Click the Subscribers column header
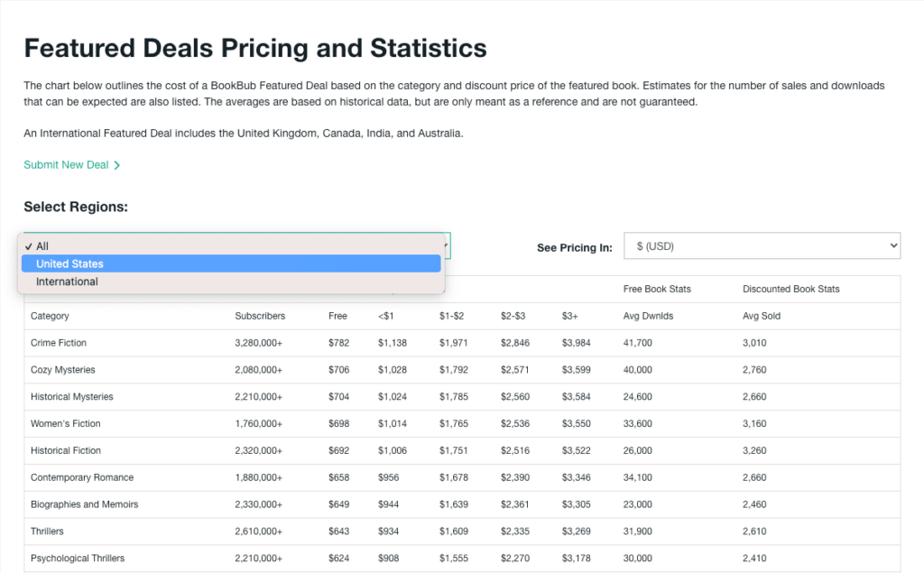Screen dimensions: 924x573 click(260, 316)
